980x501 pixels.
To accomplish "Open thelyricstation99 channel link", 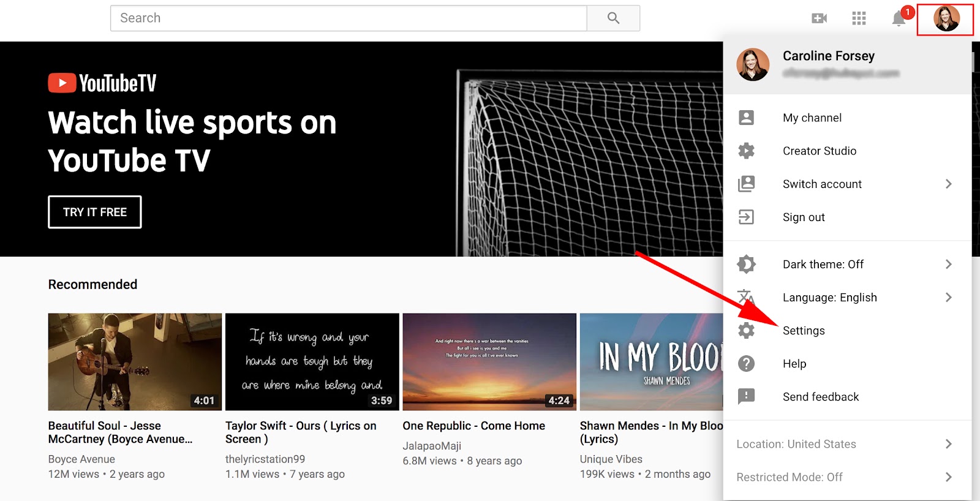I will (265, 459).
